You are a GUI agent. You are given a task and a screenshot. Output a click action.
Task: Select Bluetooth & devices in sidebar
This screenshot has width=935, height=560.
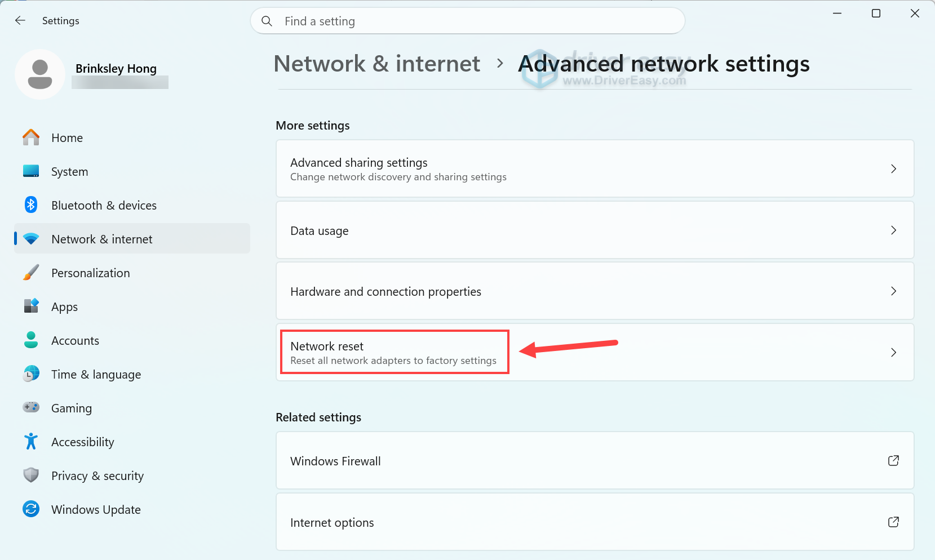132,205
